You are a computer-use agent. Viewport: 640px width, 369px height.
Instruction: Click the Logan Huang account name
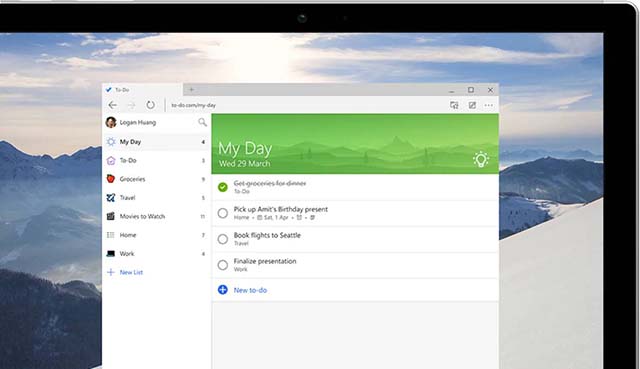138,122
